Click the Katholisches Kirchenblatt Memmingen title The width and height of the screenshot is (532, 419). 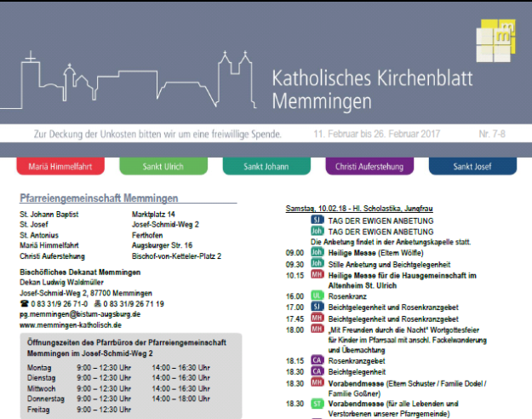point(372,89)
